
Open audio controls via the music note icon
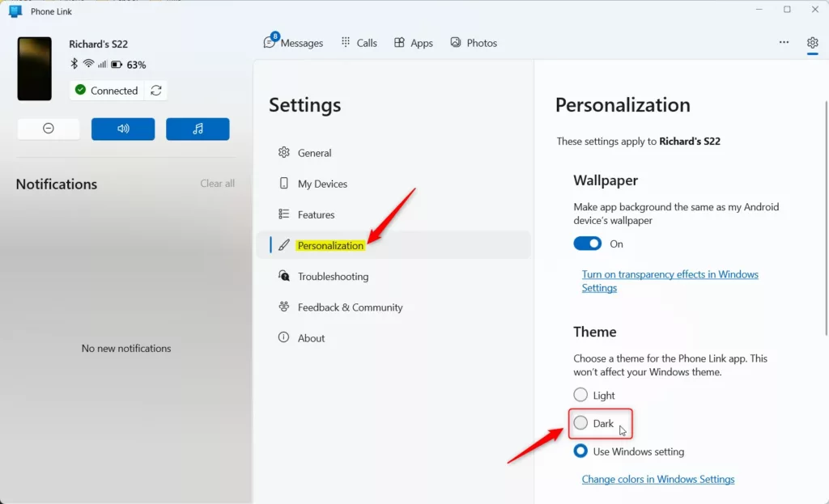pyautogui.click(x=198, y=129)
